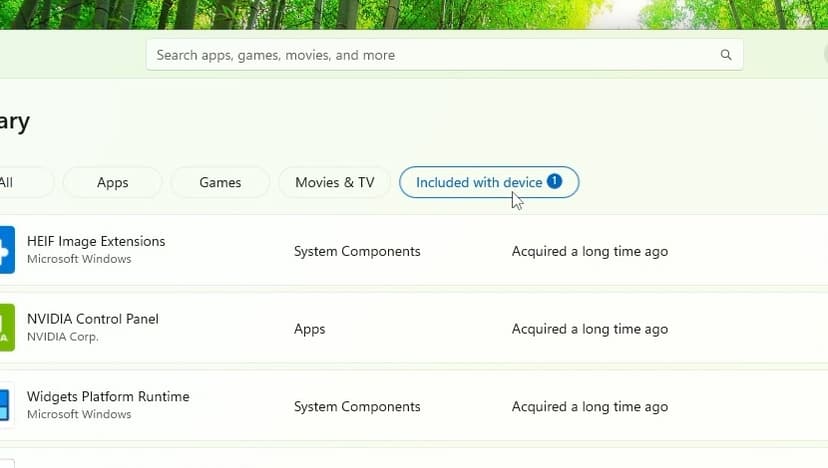Open the Widgets Platform Runtime title
The image size is (828, 468).
108,397
